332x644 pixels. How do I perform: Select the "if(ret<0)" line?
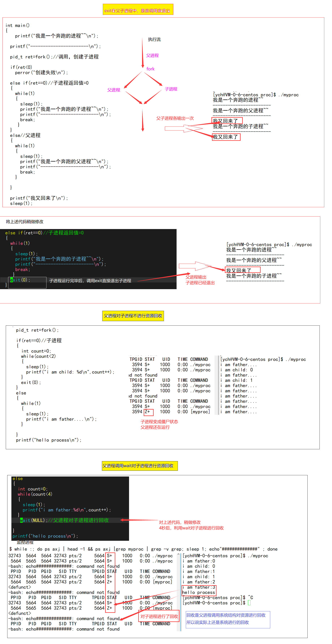point(21,67)
